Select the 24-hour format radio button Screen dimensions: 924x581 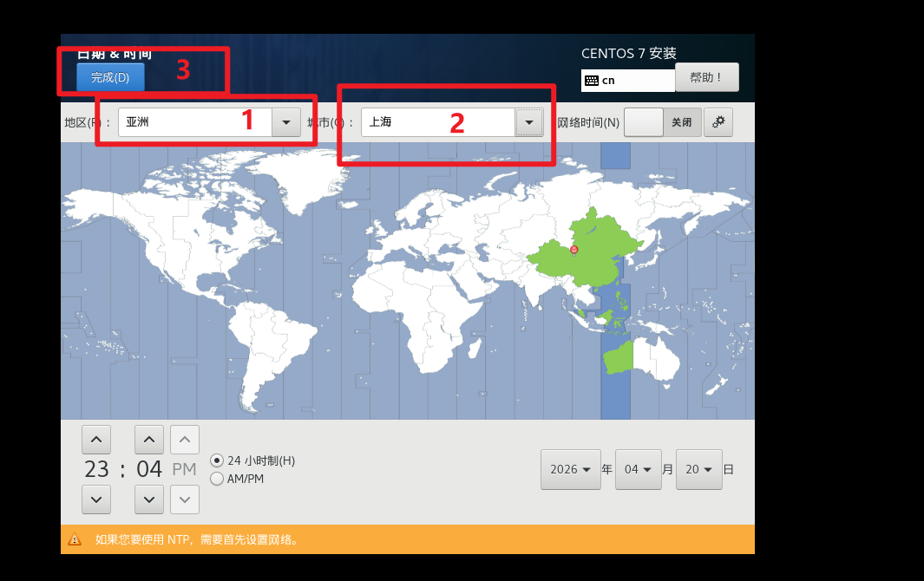pyautogui.click(x=217, y=460)
